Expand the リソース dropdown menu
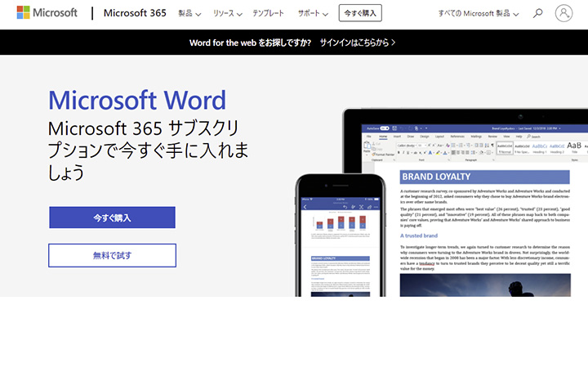 (227, 14)
